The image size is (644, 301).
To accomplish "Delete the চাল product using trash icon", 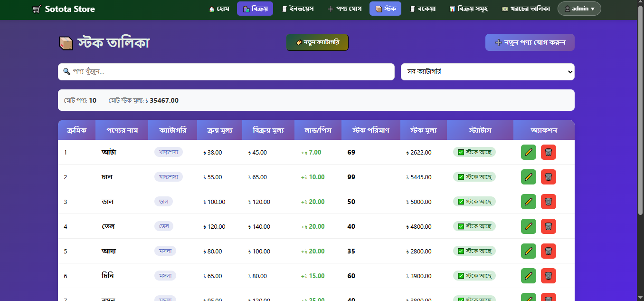I will [x=549, y=177].
